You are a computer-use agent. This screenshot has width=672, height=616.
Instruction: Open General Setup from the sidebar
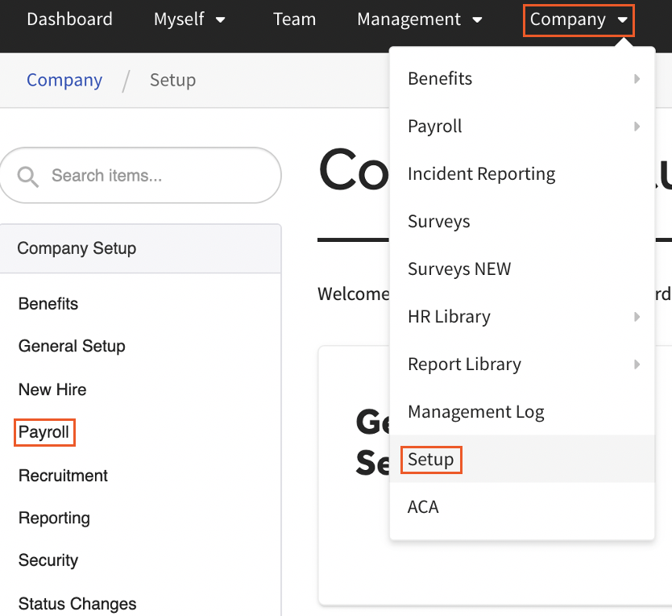pyautogui.click(x=72, y=346)
